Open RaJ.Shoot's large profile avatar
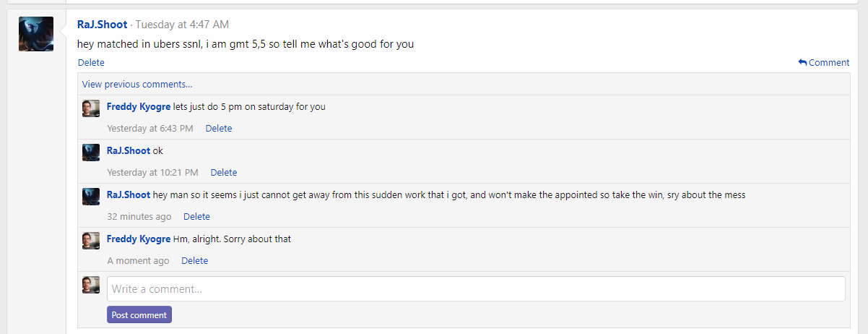The image size is (868, 334). [x=36, y=34]
